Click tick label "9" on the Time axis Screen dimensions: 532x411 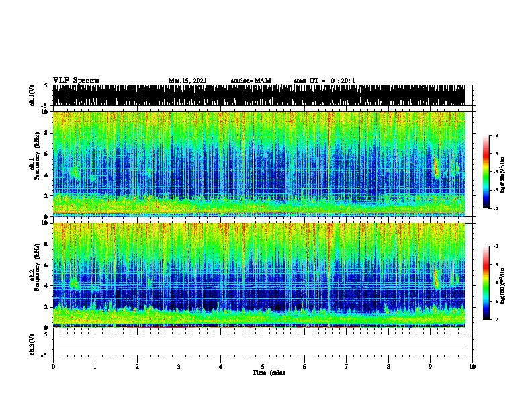point(430,367)
